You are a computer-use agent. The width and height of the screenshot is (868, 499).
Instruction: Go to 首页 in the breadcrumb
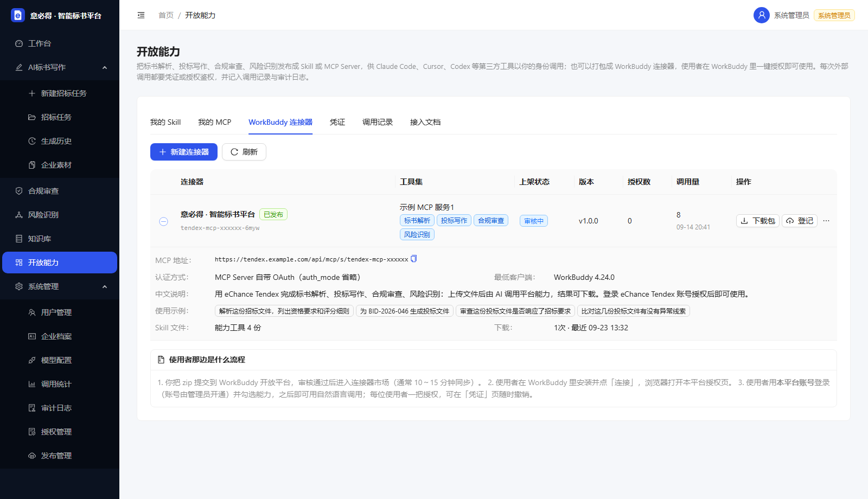click(x=166, y=15)
